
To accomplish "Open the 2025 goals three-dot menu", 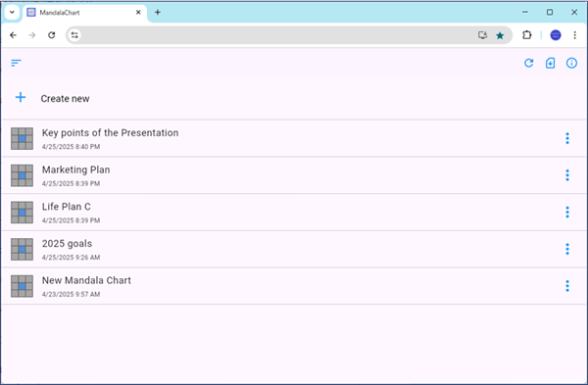I will tap(567, 249).
